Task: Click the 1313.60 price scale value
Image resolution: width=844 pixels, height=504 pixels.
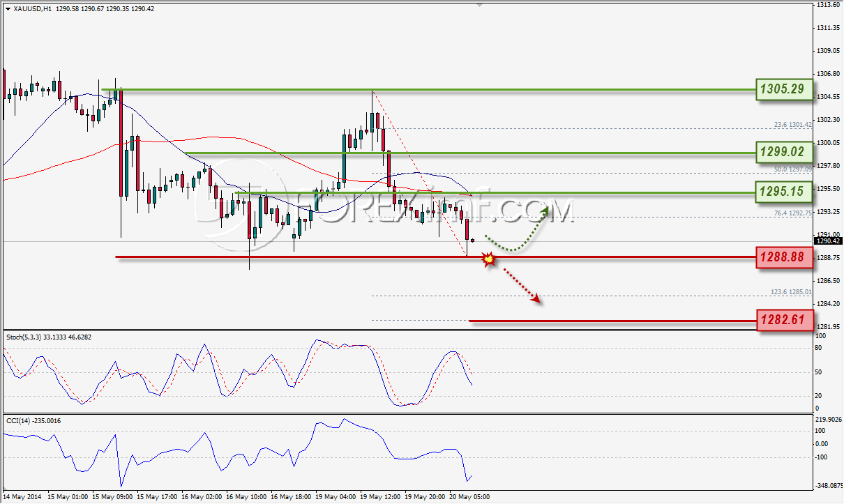Action: point(827,5)
